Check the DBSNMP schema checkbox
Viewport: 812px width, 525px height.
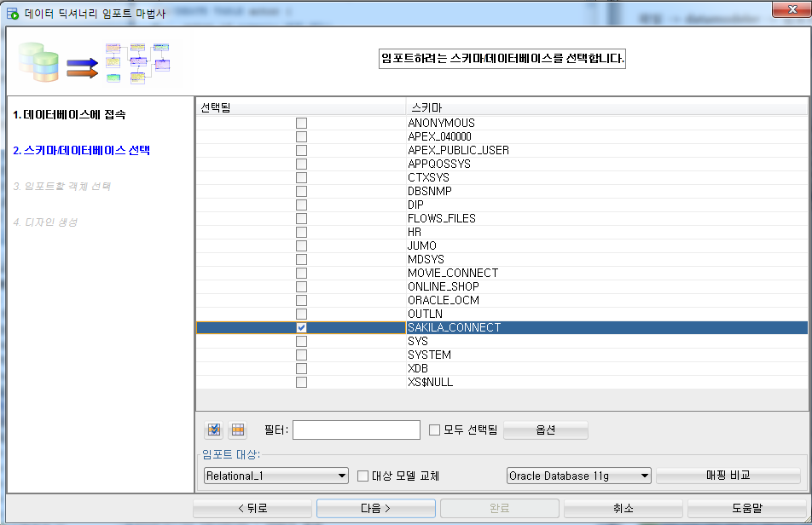click(x=301, y=192)
